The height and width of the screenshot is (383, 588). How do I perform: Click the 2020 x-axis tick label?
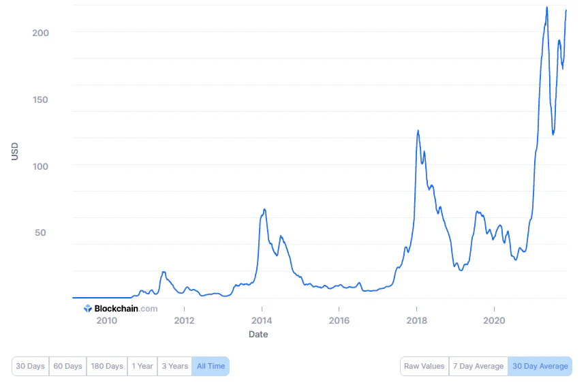click(494, 320)
